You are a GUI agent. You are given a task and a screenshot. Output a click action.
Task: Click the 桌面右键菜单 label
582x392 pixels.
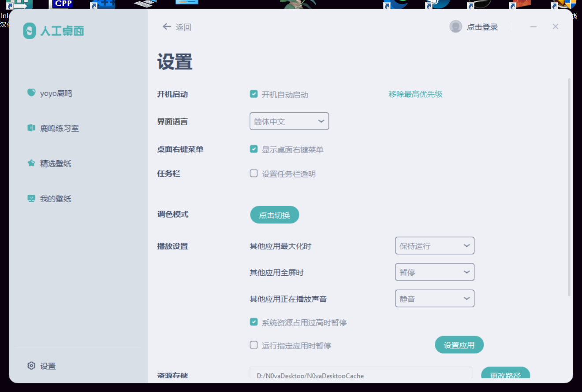tap(180, 149)
